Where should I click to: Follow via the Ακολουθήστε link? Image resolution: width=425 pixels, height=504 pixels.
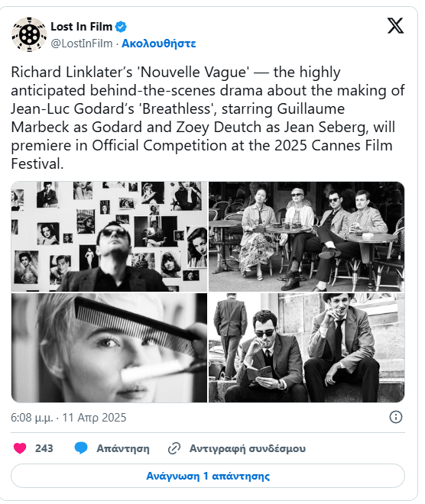coord(159,44)
